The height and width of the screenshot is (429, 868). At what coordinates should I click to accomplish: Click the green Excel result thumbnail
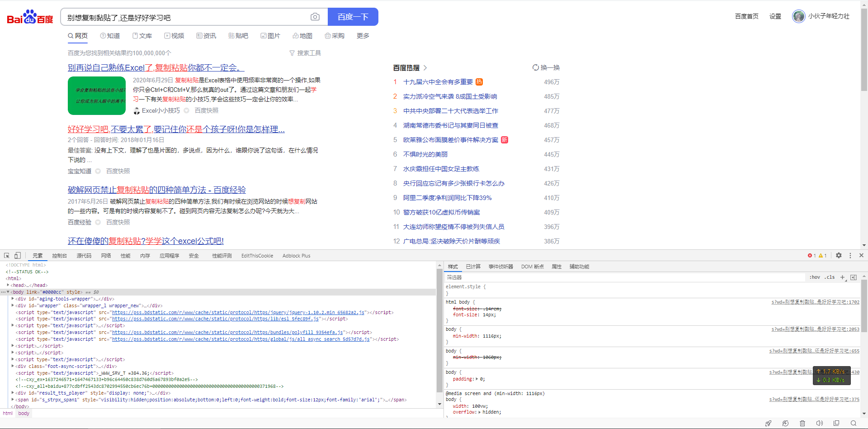coord(97,95)
